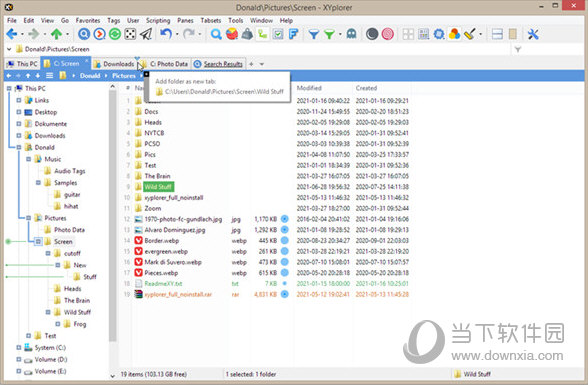
Task: Open the address bar history dropdown chevron
Action: click(x=9, y=49)
